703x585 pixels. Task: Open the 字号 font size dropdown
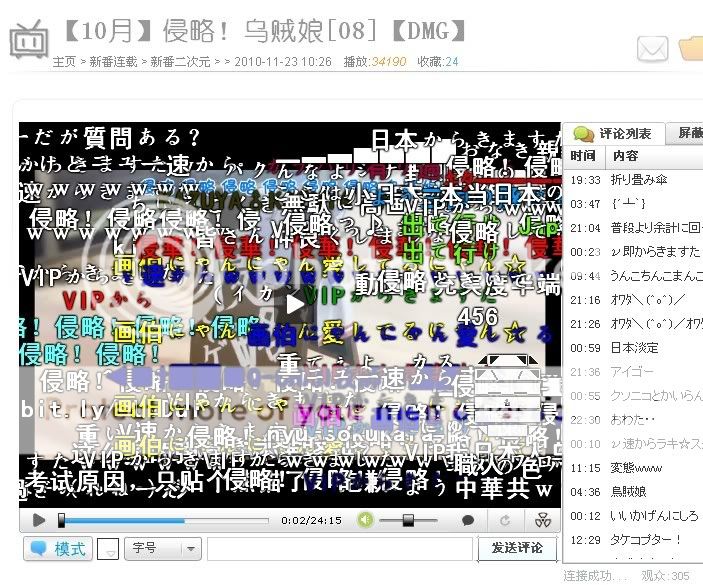163,549
